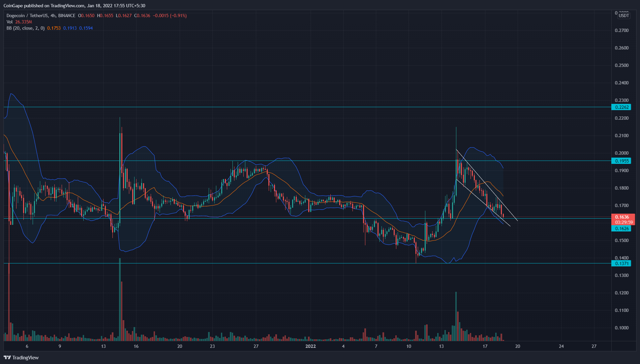Viewport: 640px width, 364px height.
Task: Click the 0.1900 price axis label
Action: pos(622,170)
